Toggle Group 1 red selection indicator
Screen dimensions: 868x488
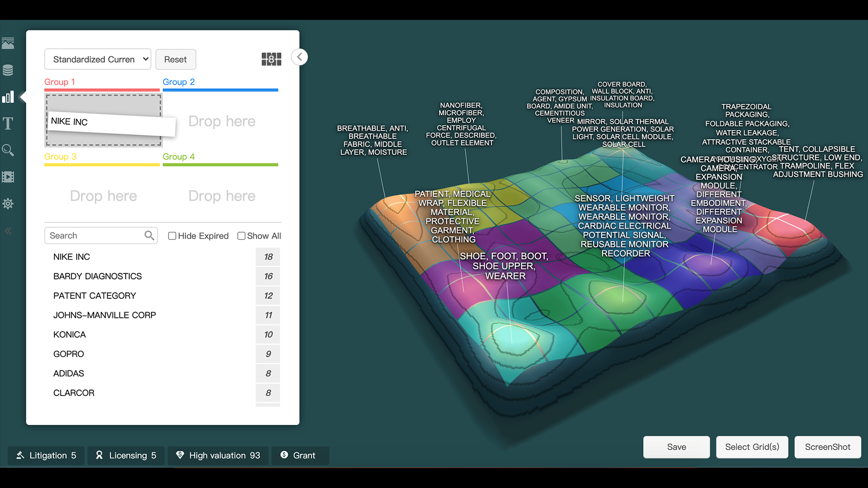(103, 89)
